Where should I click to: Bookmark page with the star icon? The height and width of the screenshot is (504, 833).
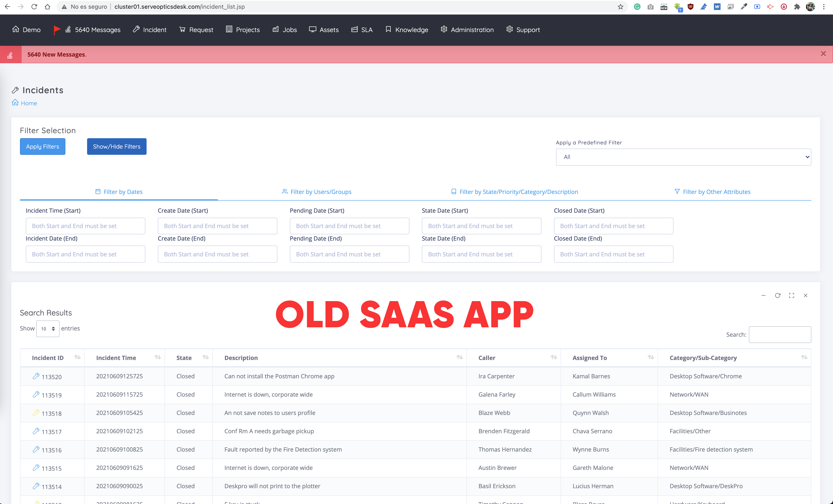click(x=620, y=7)
